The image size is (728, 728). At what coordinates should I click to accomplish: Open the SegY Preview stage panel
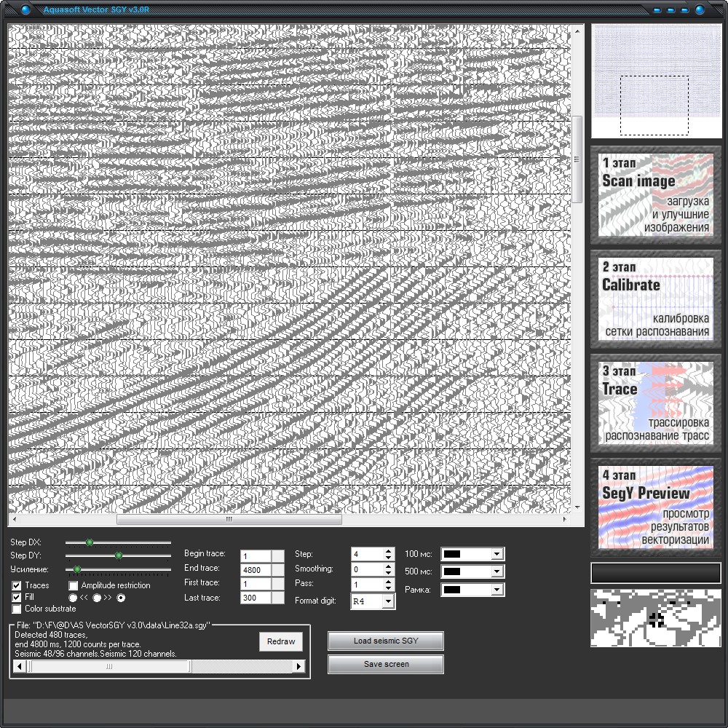[655, 507]
